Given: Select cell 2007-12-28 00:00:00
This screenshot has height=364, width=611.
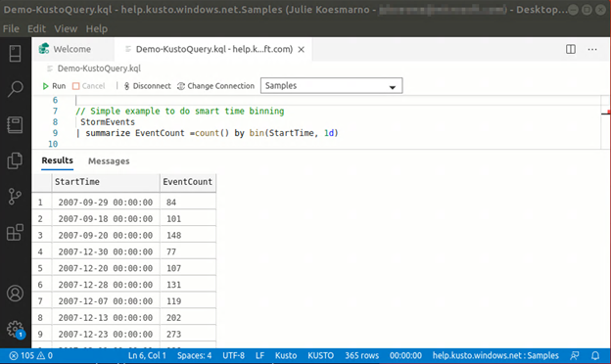Looking at the screenshot, I should coord(106,285).
